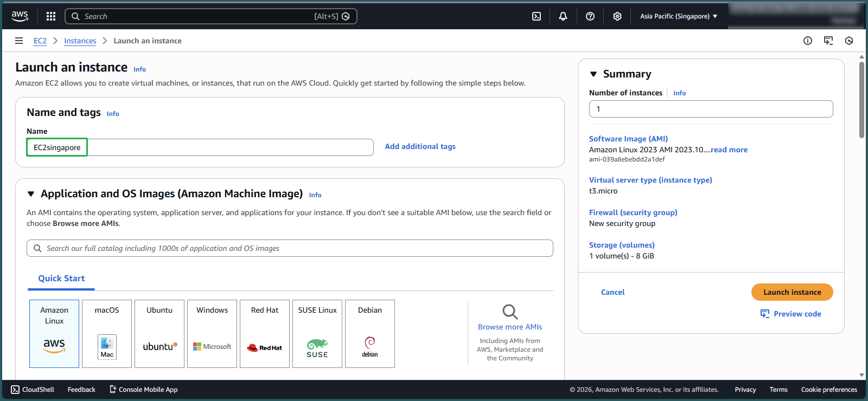Click the Launch instance button
Screen dimensions: 868x401
click(x=792, y=292)
